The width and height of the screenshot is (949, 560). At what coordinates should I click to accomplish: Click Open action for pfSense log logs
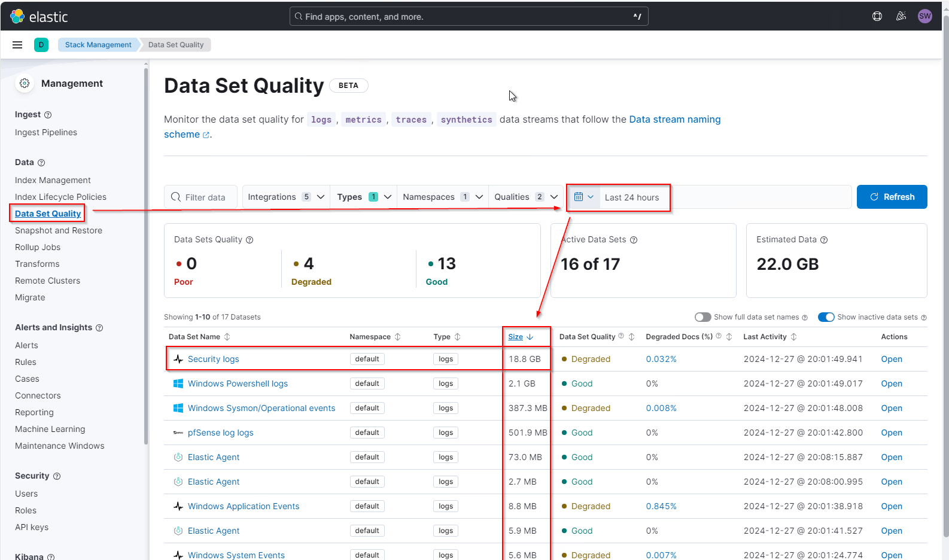point(892,433)
